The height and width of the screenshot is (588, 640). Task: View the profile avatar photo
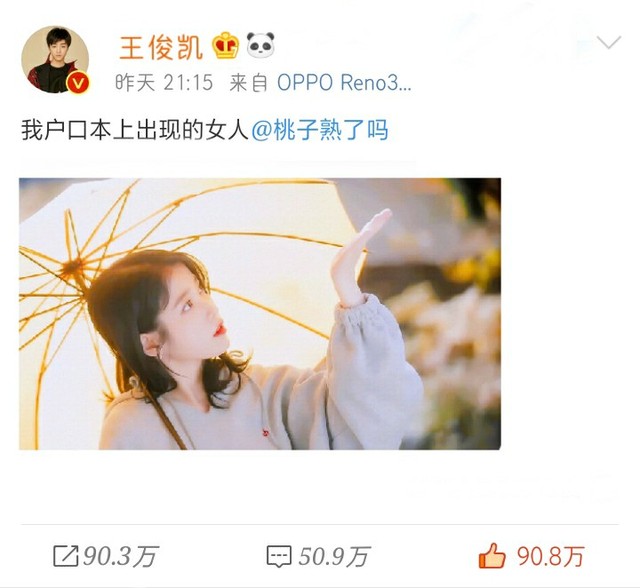[55, 60]
